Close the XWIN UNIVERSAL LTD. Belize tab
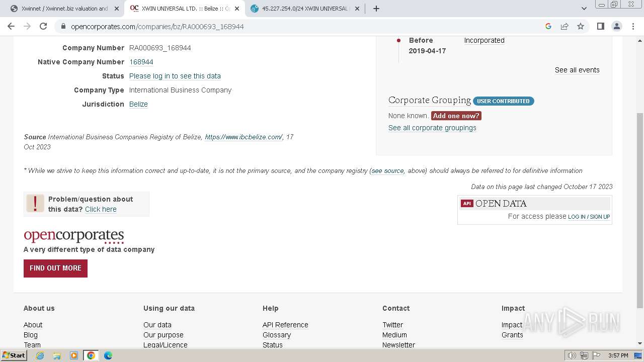This screenshot has width=644, height=362. [x=237, y=9]
